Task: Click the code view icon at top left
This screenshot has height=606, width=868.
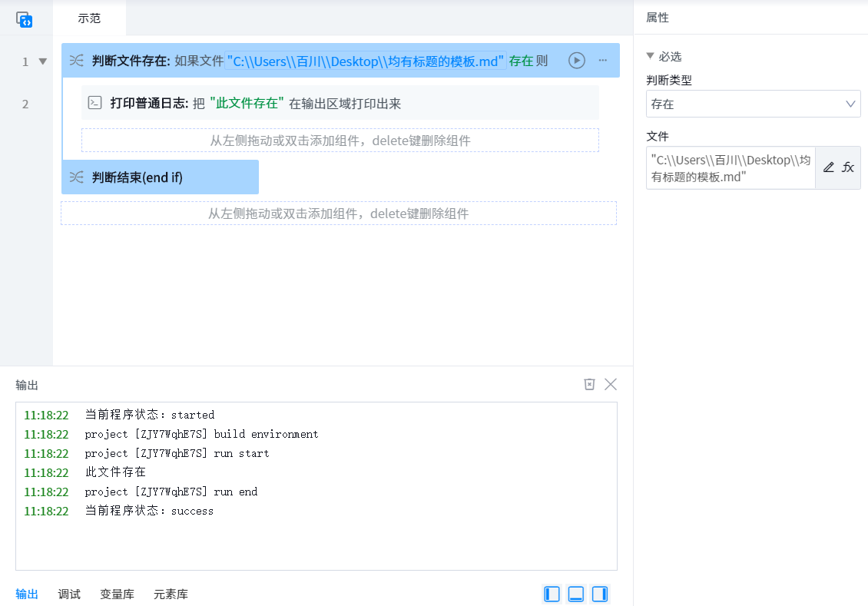Action: pyautogui.click(x=25, y=20)
